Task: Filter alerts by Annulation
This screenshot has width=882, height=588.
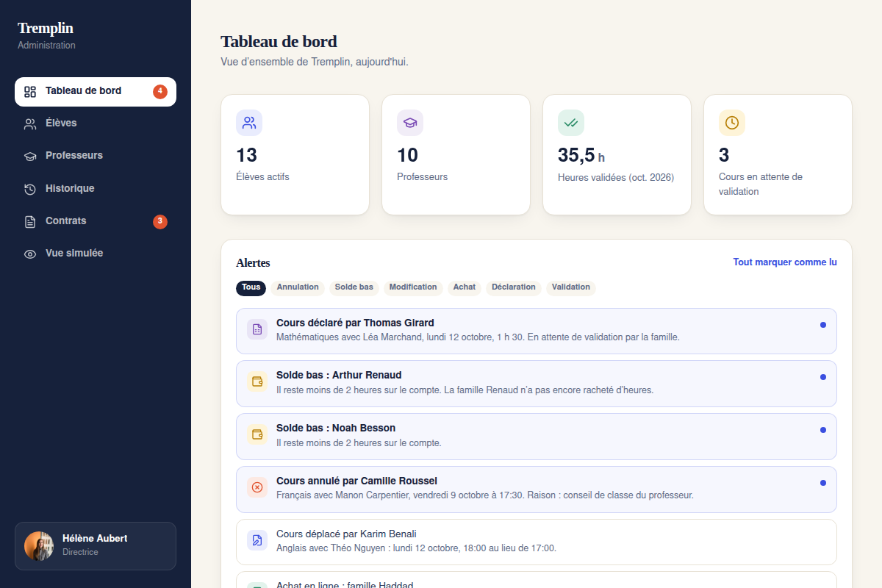Action: (x=298, y=287)
